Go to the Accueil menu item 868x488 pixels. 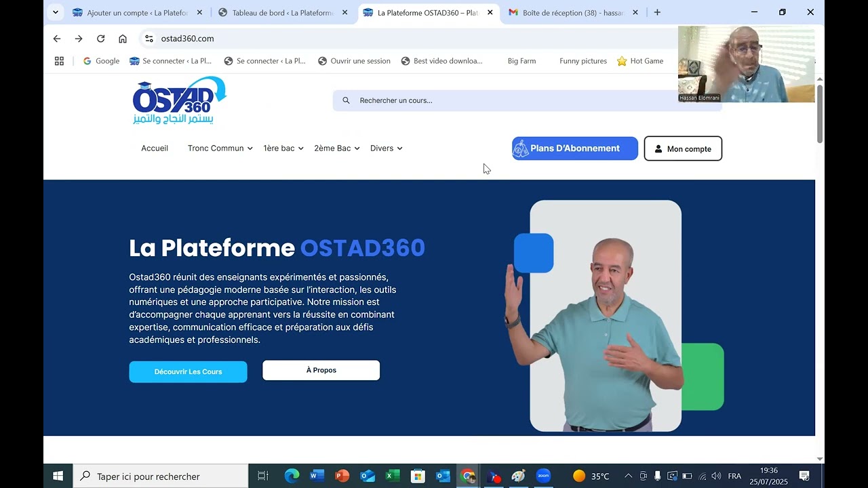pyautogui.click(x=155, y=148)
